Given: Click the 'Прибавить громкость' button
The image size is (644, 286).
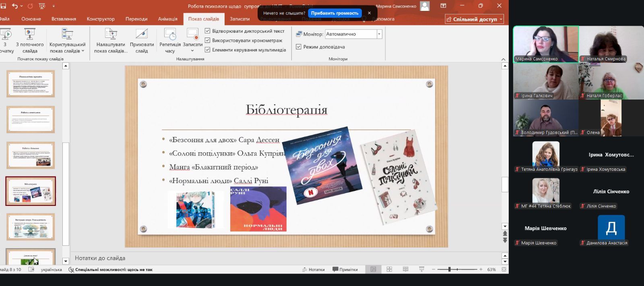Looking at the screenshot, I should [x=334, y=13].
